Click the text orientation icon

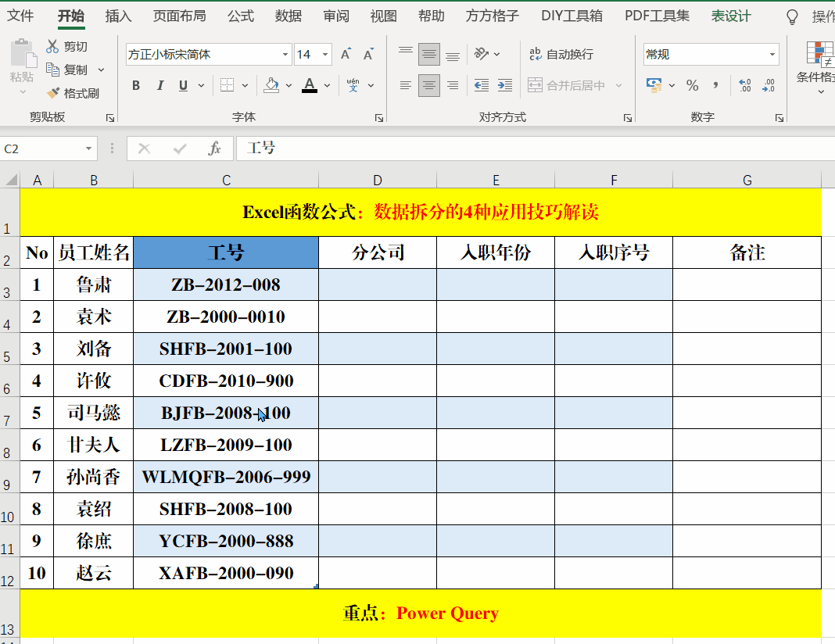(x=482, y=54)
